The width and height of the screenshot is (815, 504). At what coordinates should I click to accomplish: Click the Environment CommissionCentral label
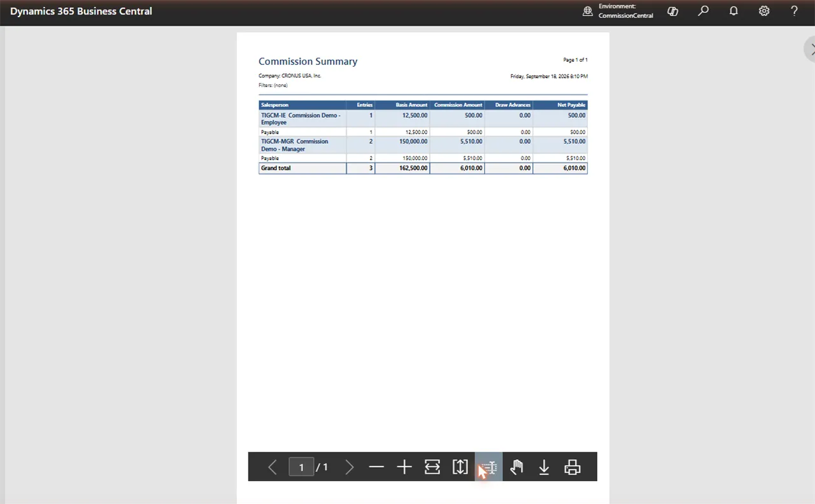[x=626, y=11]
